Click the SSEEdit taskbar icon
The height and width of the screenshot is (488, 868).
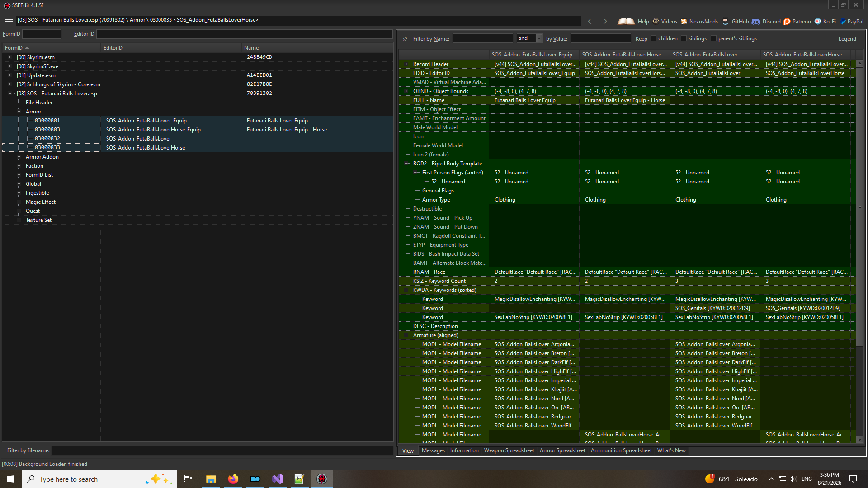click(x=321, y=479)
